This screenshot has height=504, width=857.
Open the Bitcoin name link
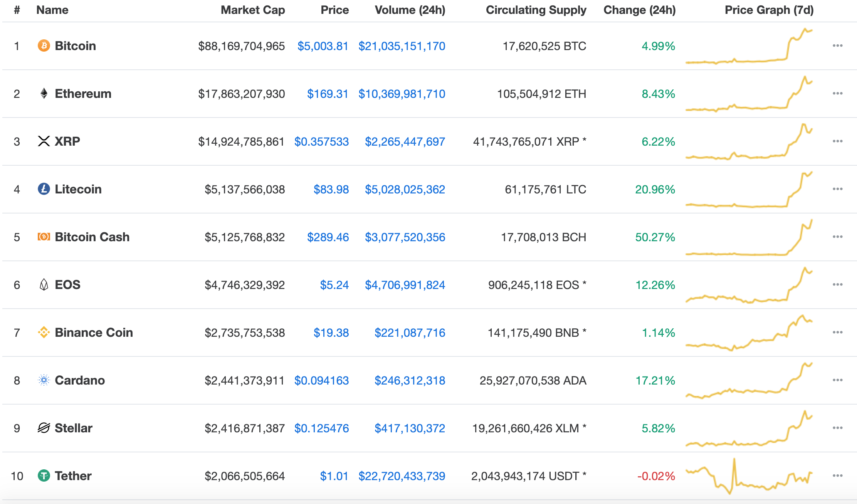75,46
